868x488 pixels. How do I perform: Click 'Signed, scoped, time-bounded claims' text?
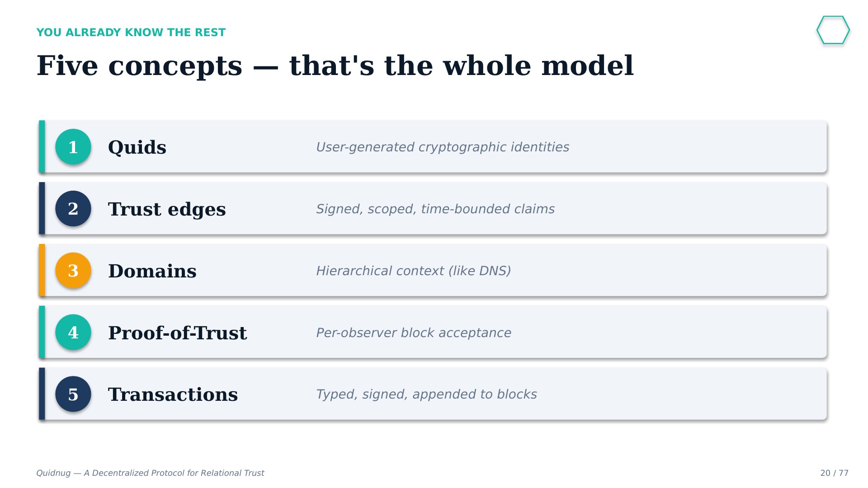pos(435,209)
